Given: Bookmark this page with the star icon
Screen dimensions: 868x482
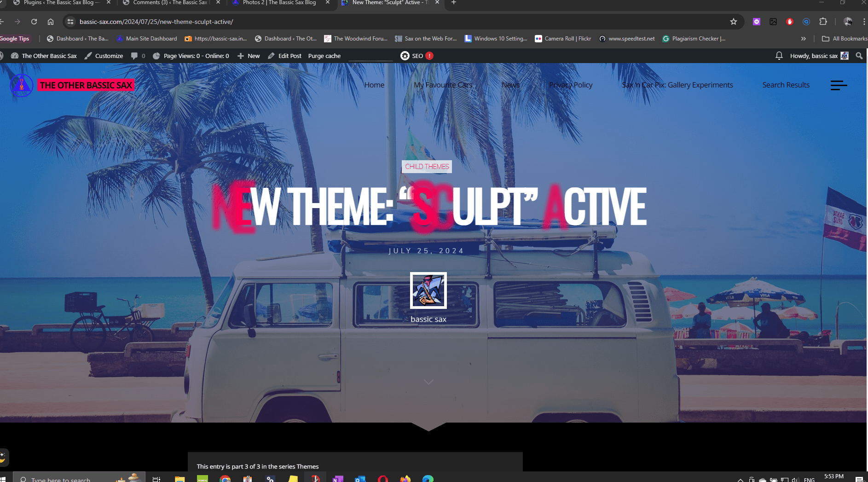Looking at the screenshot, I should [x=733, y=22].
